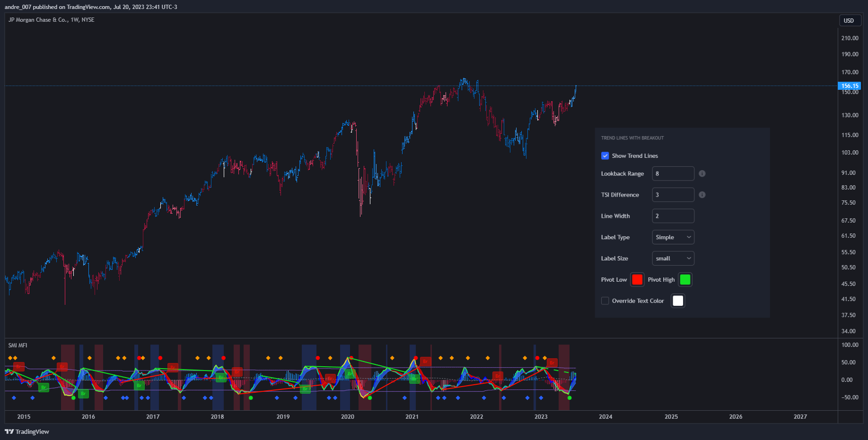Uncheck the Show Trend Lines checkbox

pos(605,155)
